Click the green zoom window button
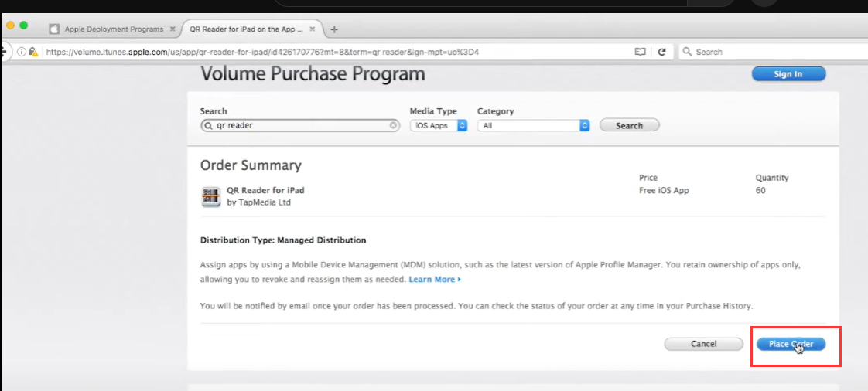 pyautogui.click(x=23, y=25)
